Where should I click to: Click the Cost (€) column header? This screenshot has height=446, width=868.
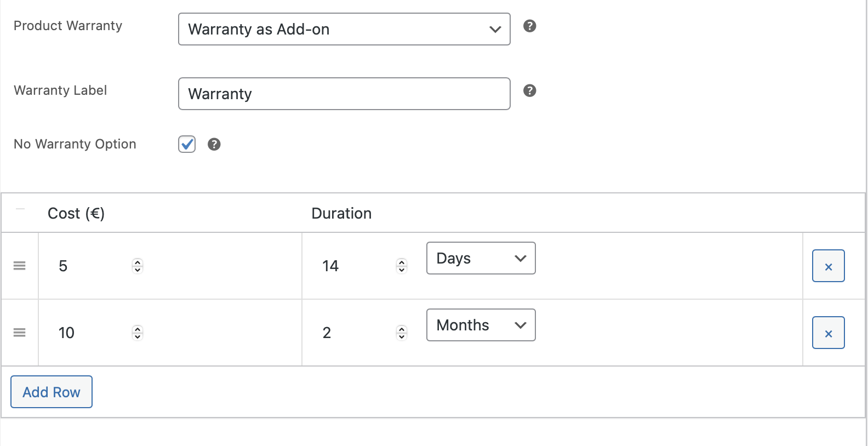click(76, 213)
